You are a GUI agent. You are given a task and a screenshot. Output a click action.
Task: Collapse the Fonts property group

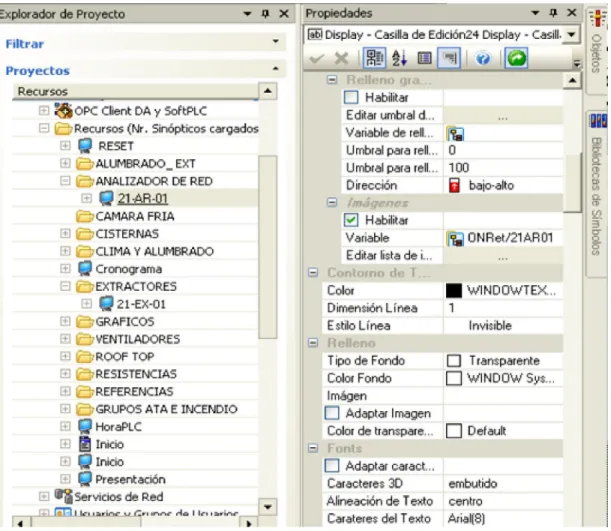313,448
